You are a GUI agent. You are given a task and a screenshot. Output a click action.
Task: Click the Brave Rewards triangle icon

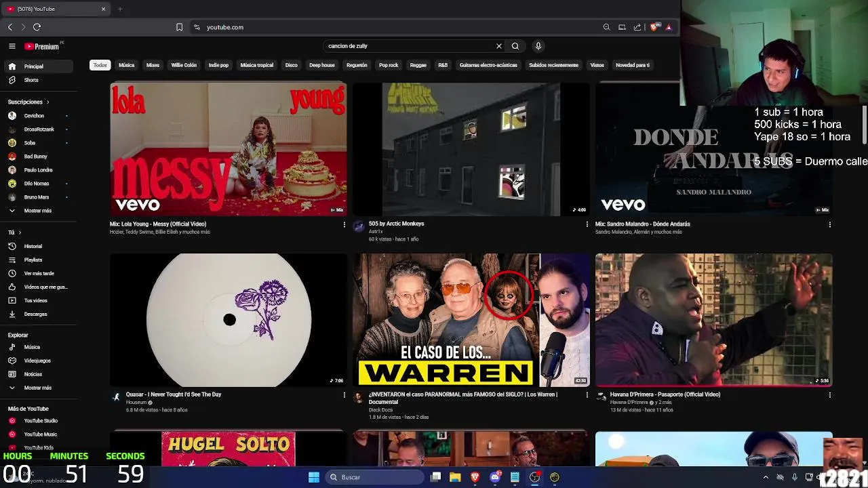tap(669, 27)
